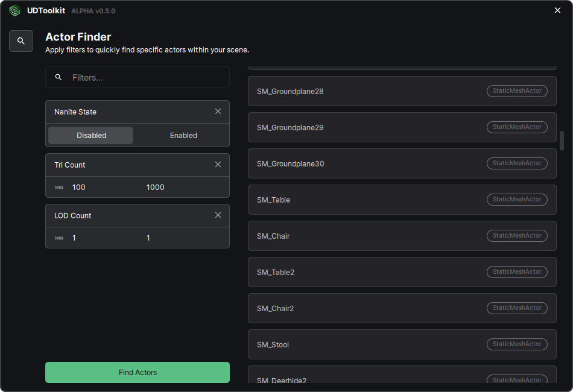Remove the Tri Count filter

click(218, 165)
